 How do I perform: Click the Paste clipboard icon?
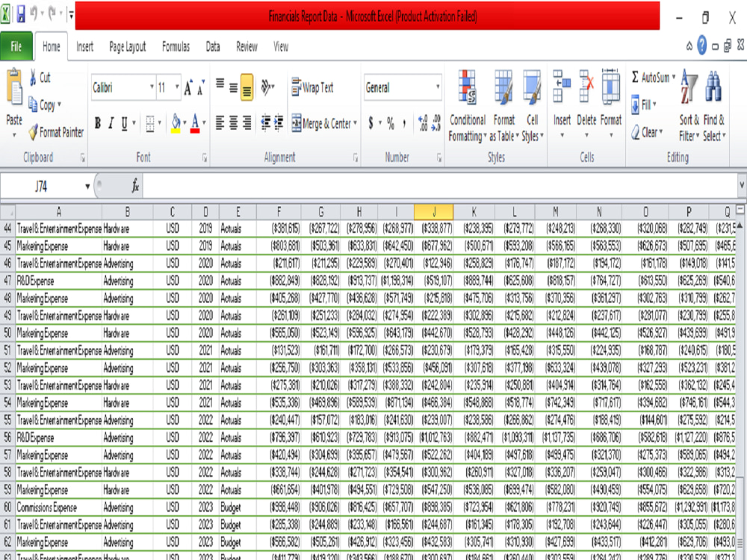13,87
